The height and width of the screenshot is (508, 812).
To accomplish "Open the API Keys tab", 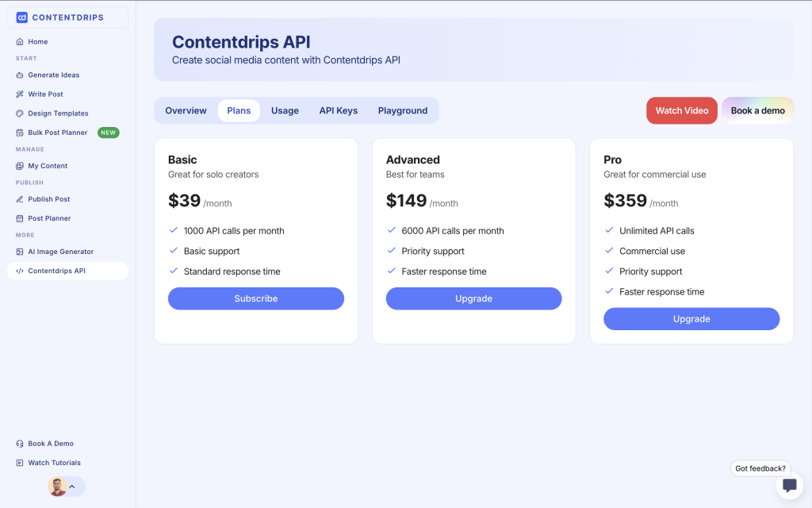I will coord(339,111).
